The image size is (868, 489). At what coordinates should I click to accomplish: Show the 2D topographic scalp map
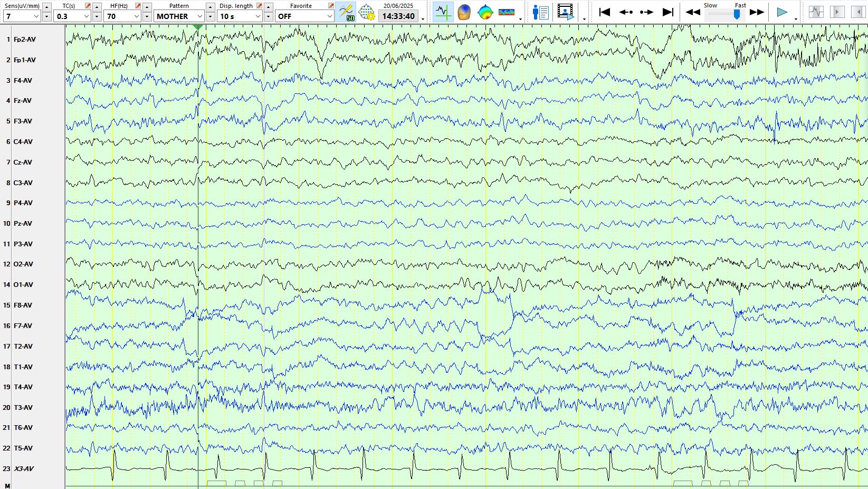[x=485, y=12]
